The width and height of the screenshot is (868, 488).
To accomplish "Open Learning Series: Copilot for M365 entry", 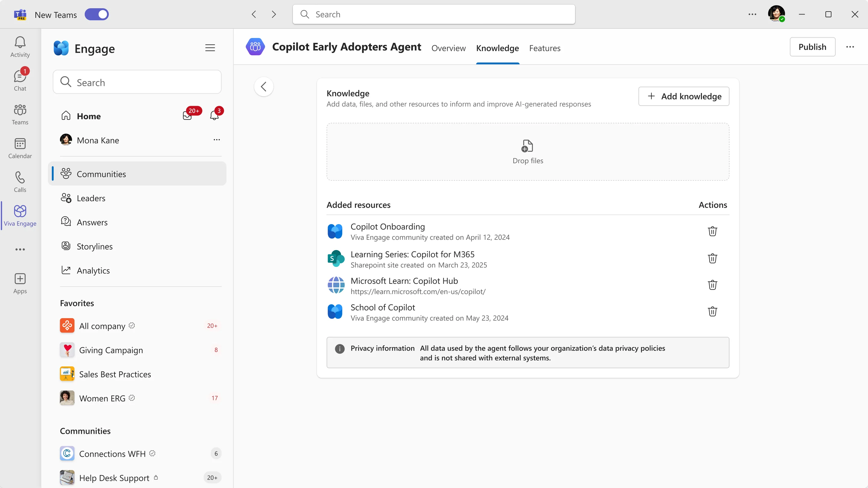I will click(x=412, y=254).
